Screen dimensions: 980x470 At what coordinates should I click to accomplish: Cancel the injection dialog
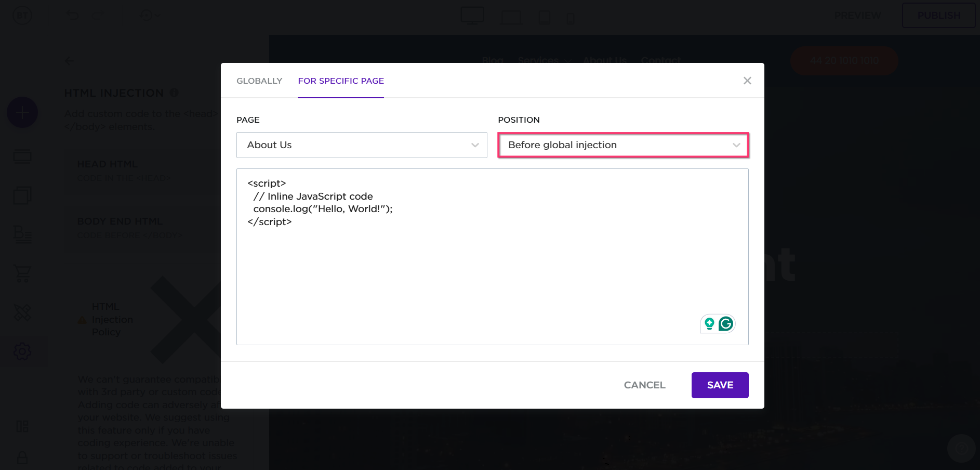644,385
